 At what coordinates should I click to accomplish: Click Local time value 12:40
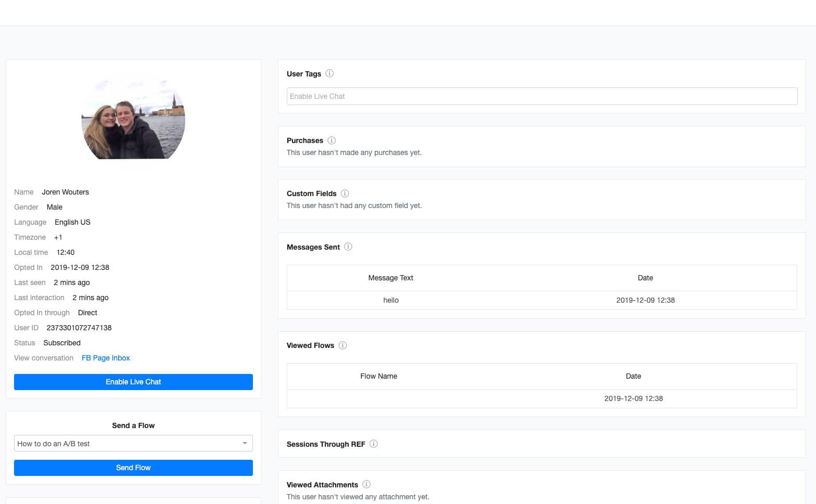(x=66, y=252)
